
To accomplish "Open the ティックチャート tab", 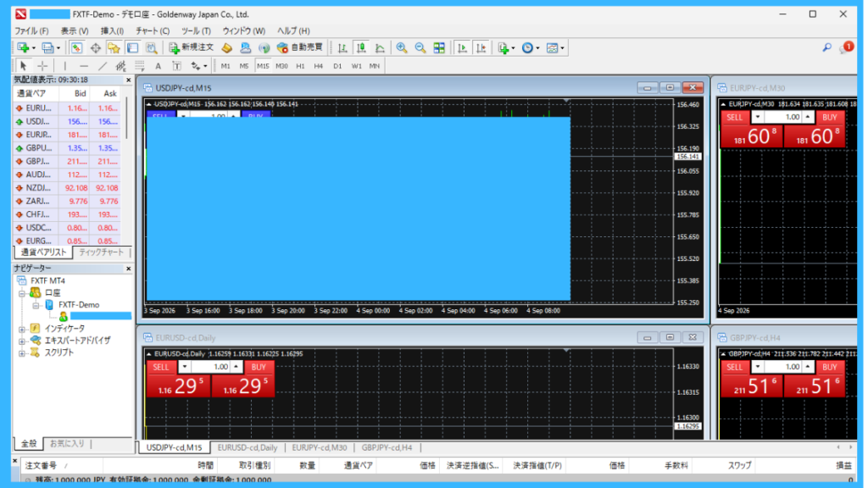I will click(x=102, y=252).
